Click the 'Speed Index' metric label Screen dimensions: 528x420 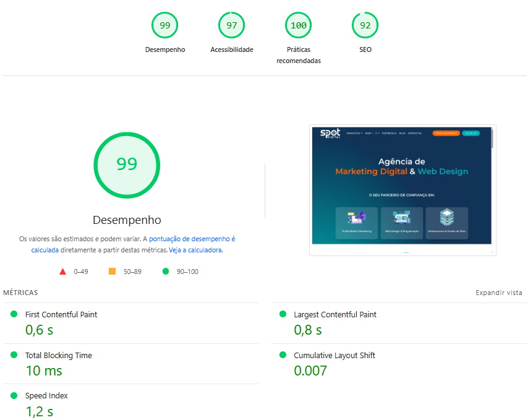pyautogui.click(x=46, y=396)
